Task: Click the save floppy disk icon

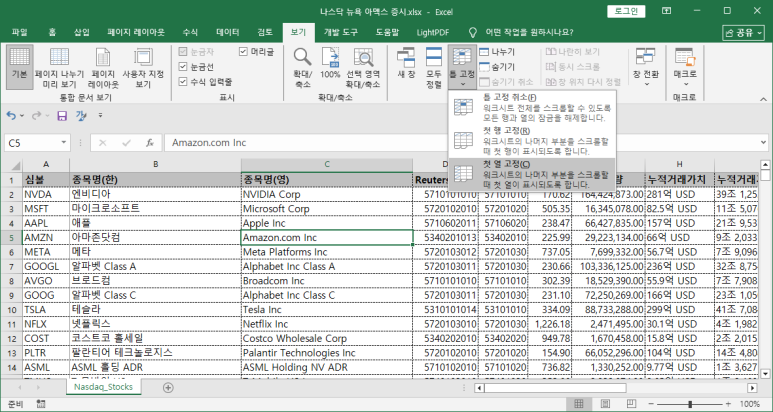Action: pos(62,115)
